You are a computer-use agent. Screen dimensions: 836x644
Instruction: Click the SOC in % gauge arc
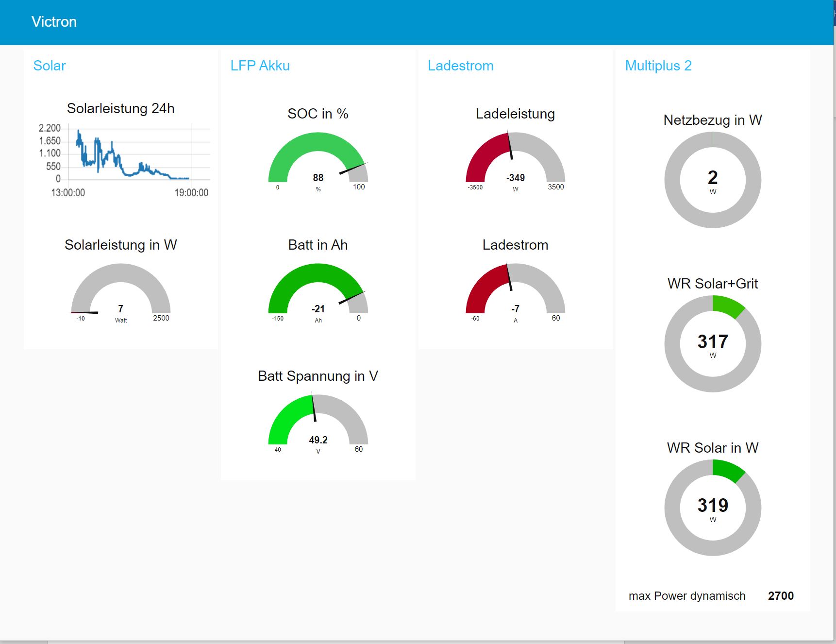pos(318,142)
